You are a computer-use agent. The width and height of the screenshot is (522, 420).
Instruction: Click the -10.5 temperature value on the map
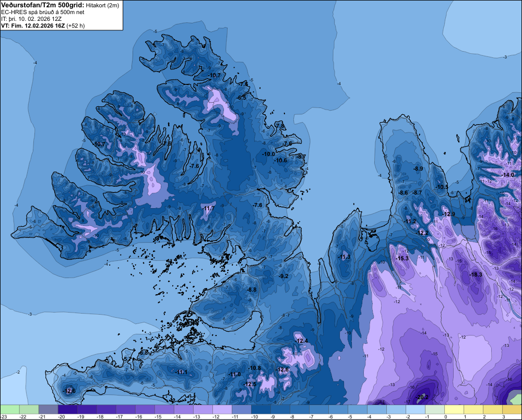[x=442, y=187]
